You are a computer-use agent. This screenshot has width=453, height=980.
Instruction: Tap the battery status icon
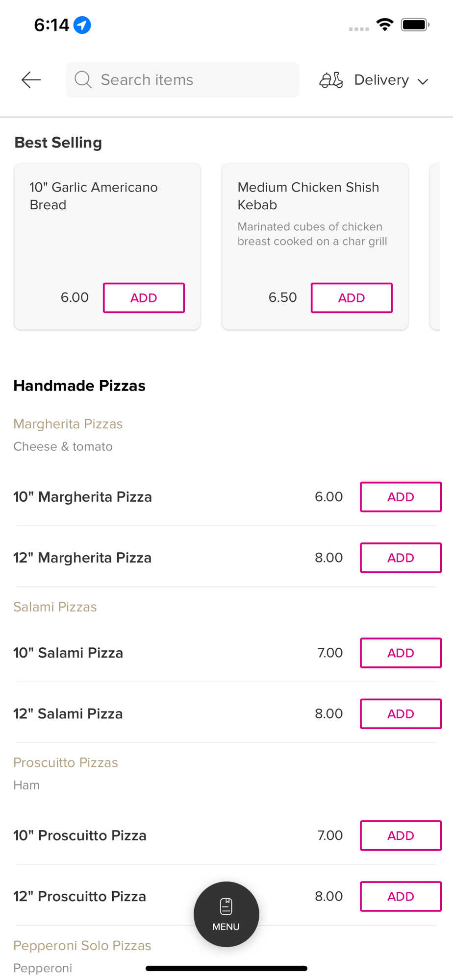pos(415,24)
